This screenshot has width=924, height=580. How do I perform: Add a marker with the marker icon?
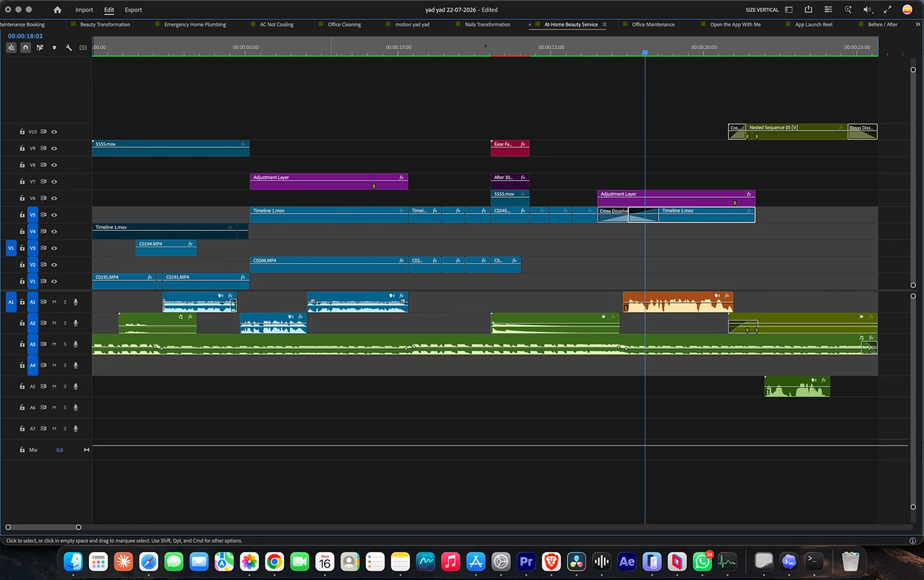(x=54, y=48)
